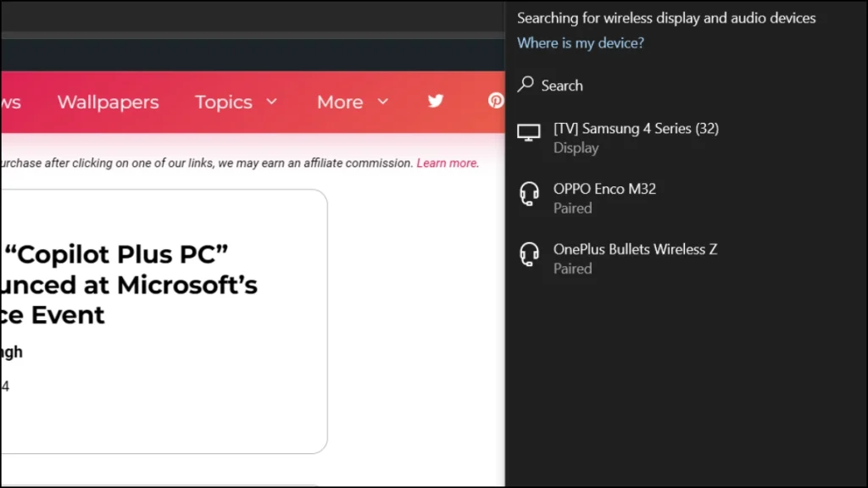Click 'Paired' status under OnePlus Bullets
Viewport: 868px width, 488px height.
click(573, 269)
